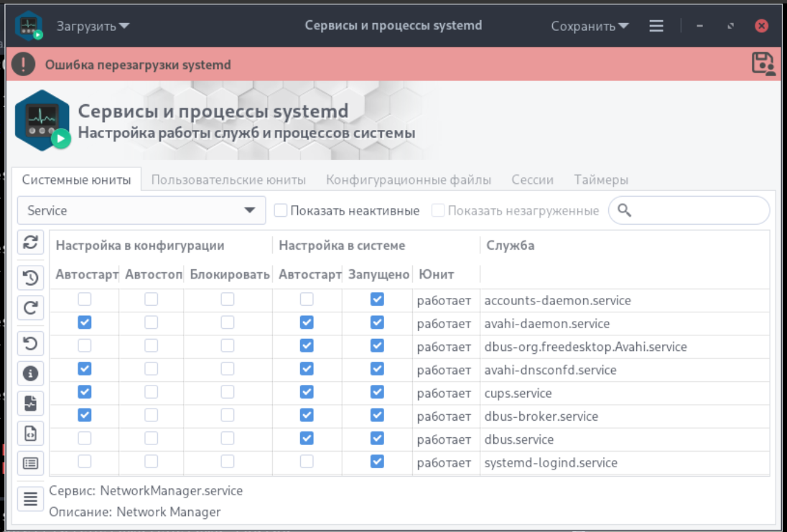Click the list view sidebar icon
The image size is (787, 532).
[30, 463]
